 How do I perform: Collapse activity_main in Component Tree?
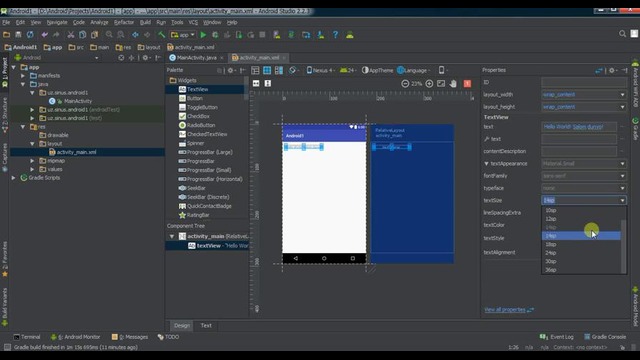[x=172, y=236]
